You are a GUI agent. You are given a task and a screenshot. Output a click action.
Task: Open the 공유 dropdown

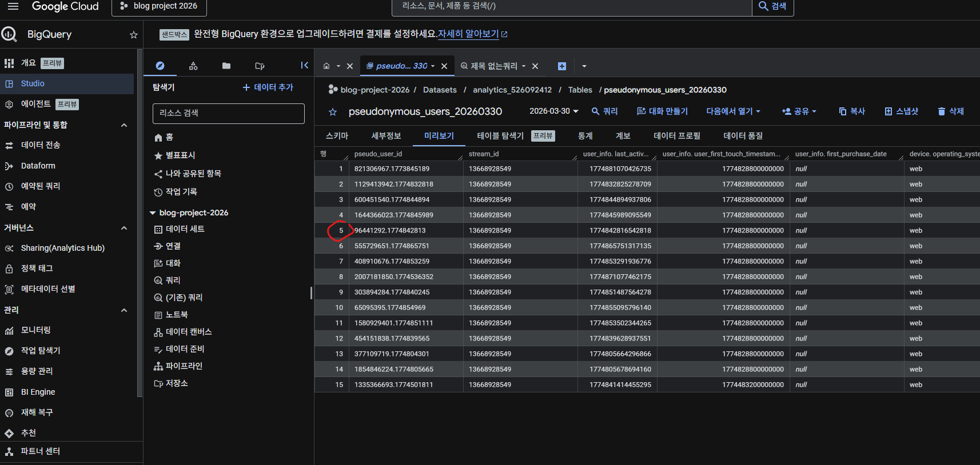(x=799, y=111)
